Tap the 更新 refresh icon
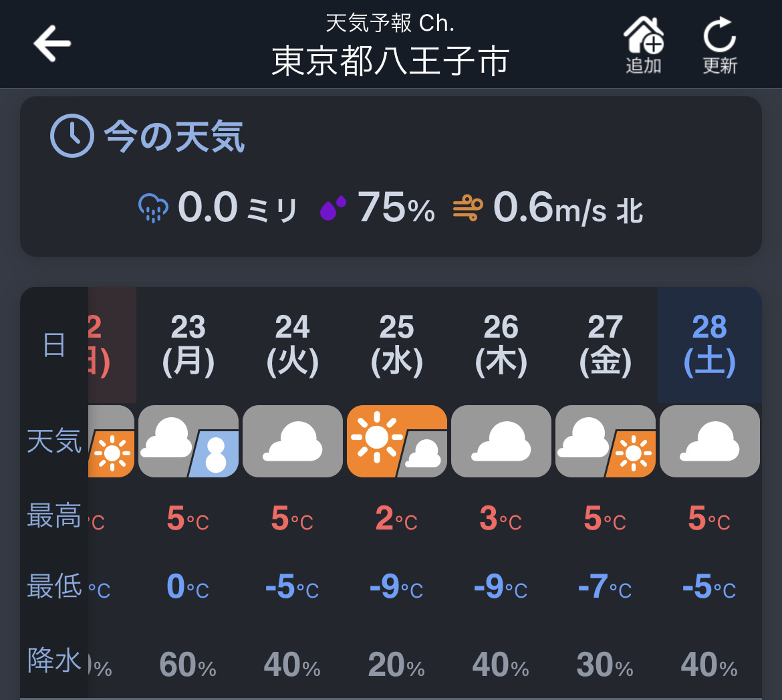 [x=720, y=37]
